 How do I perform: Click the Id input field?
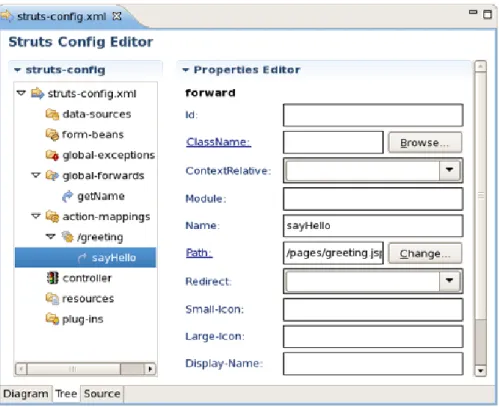(373, 115)
